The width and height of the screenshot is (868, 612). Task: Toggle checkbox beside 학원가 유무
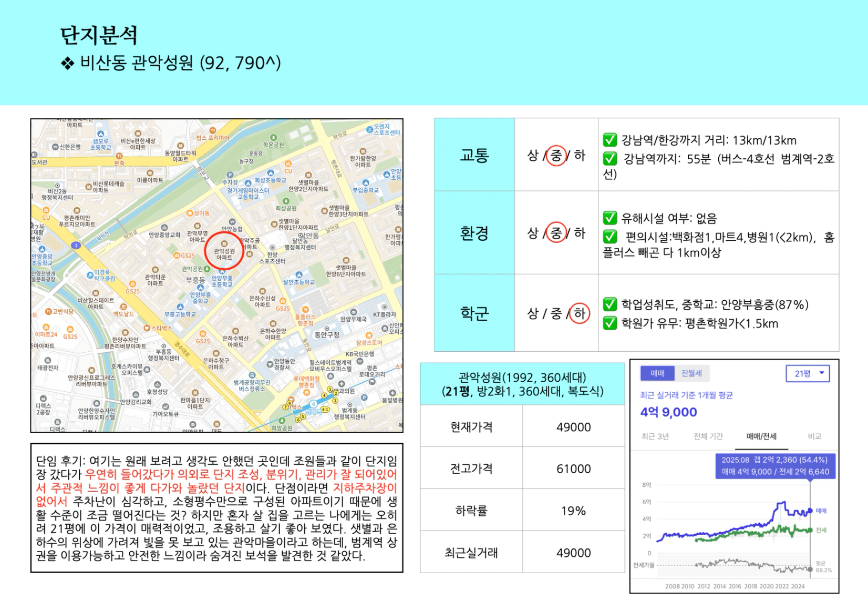pyautogui.click(x=610, y=323)
